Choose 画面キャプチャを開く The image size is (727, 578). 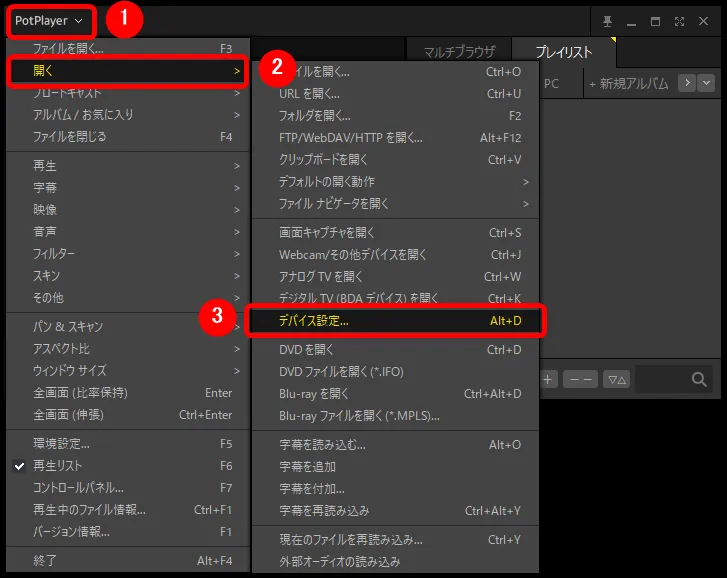point(395,233)
